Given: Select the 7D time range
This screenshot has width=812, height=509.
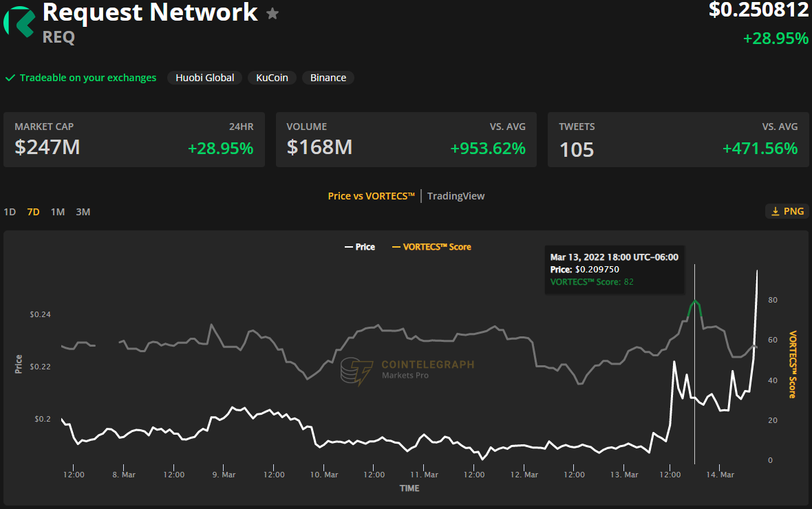Looking at the screenshot, I should [33, 212].
